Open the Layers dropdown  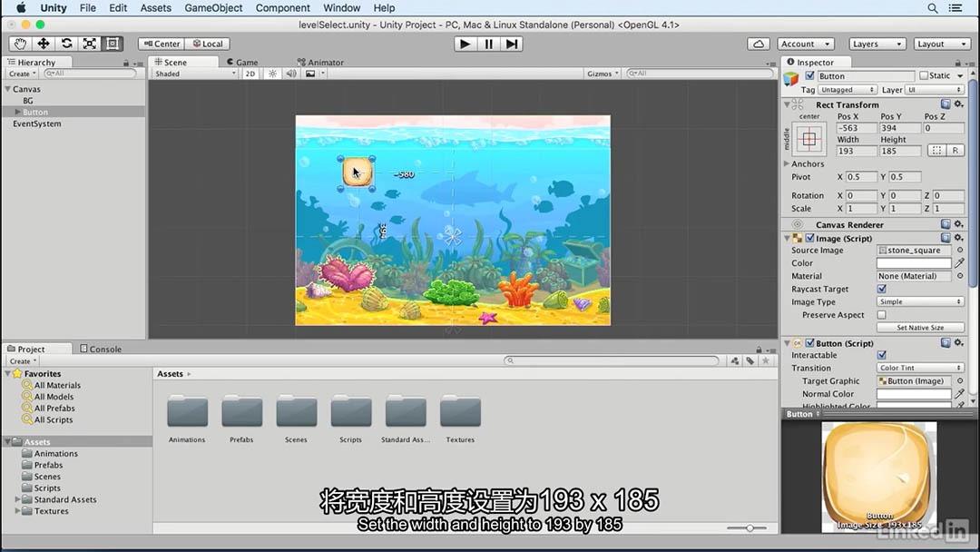(x=877, y=44)
